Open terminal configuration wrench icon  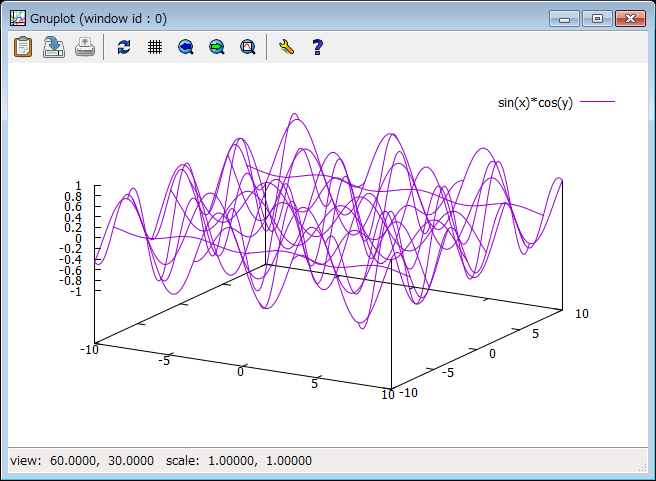[286, 47]
